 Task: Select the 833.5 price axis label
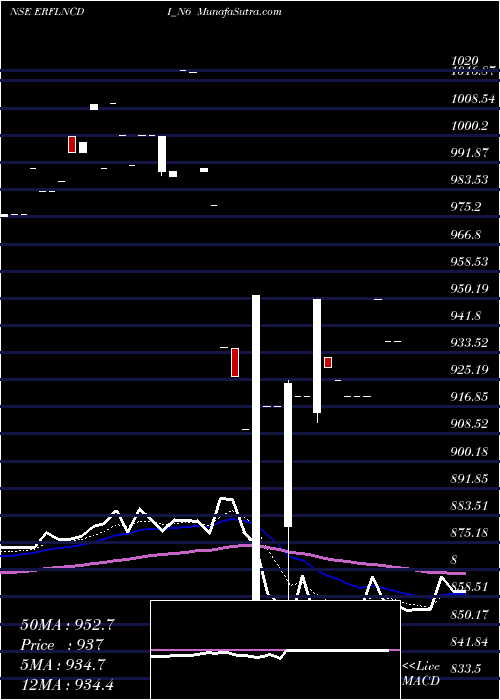[x=466, y=669]
